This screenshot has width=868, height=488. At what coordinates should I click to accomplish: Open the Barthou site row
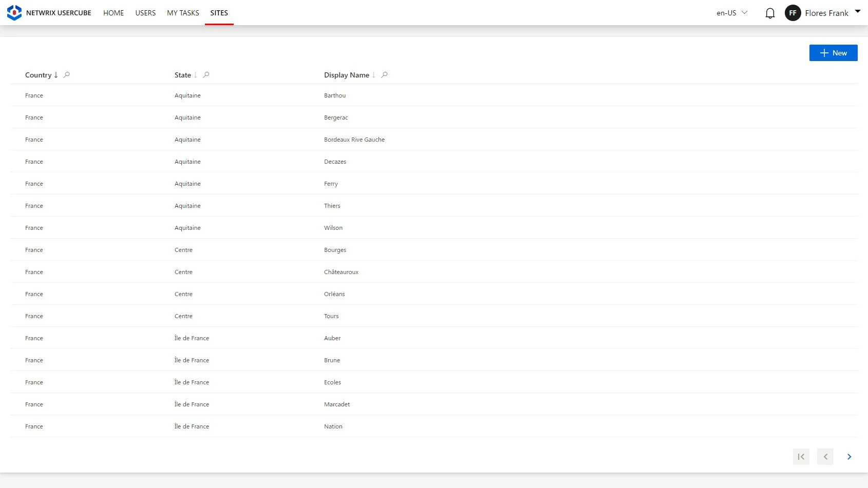coord(434,95)
